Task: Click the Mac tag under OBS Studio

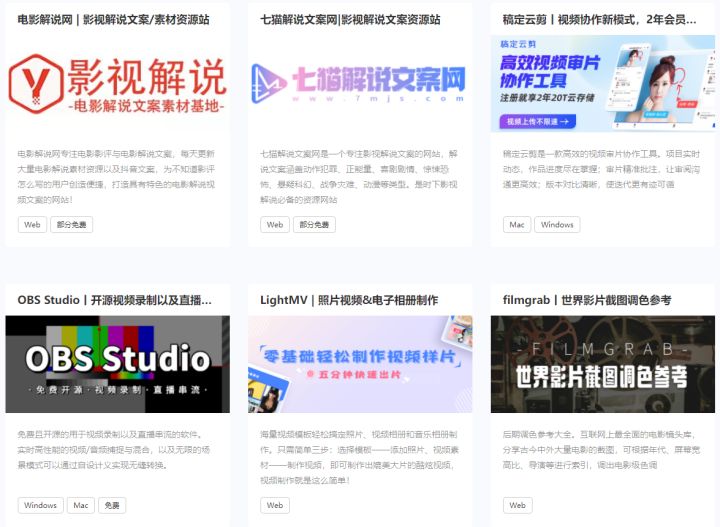Action: (x=81, y=505)
